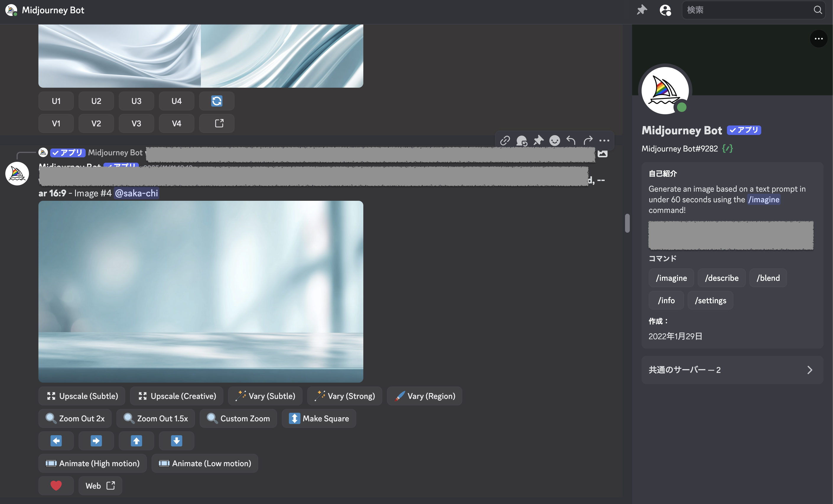Open more message options ellipsis

click(x=604, y=140)
